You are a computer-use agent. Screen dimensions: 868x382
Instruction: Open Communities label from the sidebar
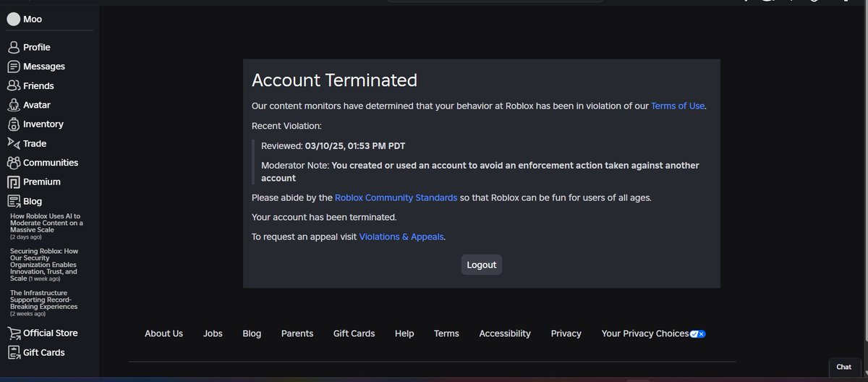[x=51, y=163]
